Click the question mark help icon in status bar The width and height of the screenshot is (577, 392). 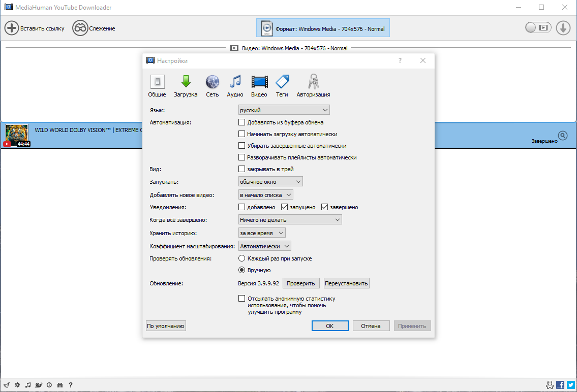coord(71,385)
